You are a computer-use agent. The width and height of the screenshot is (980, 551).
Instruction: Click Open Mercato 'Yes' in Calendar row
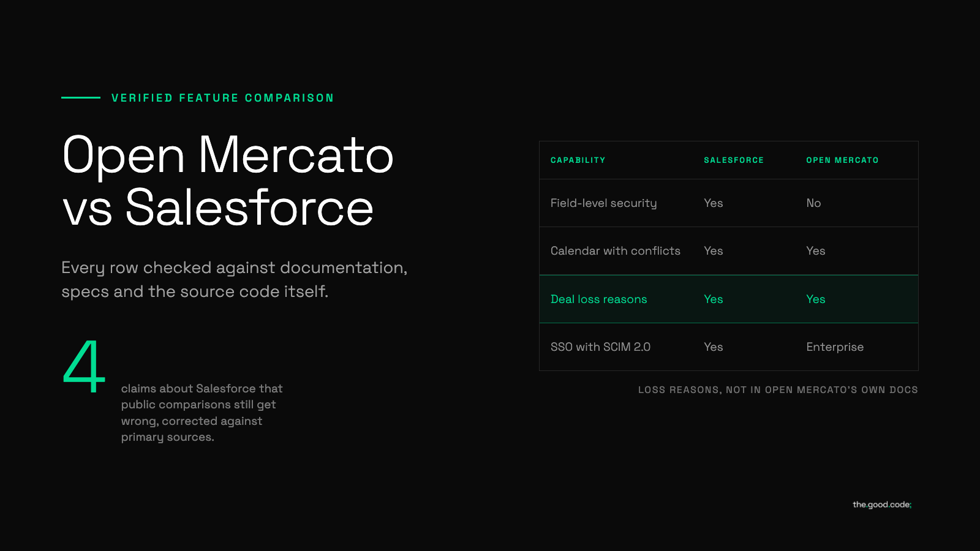816,251
